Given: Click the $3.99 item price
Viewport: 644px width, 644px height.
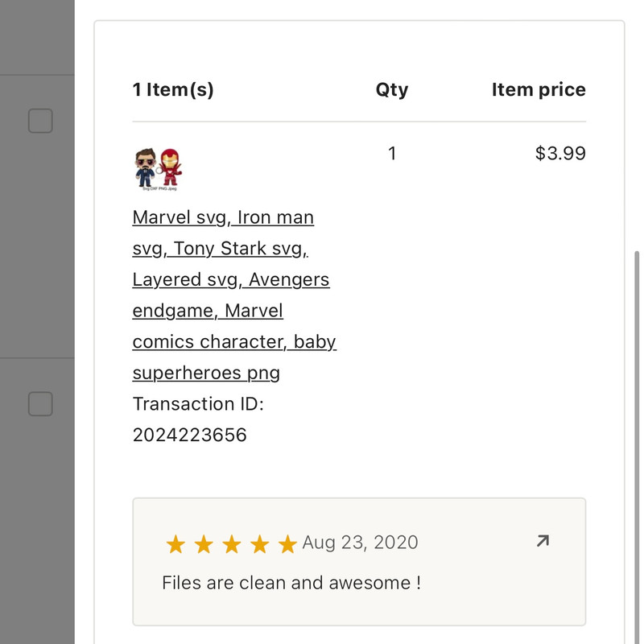Looking at the screenshot, I should click(x=560, y=153).
